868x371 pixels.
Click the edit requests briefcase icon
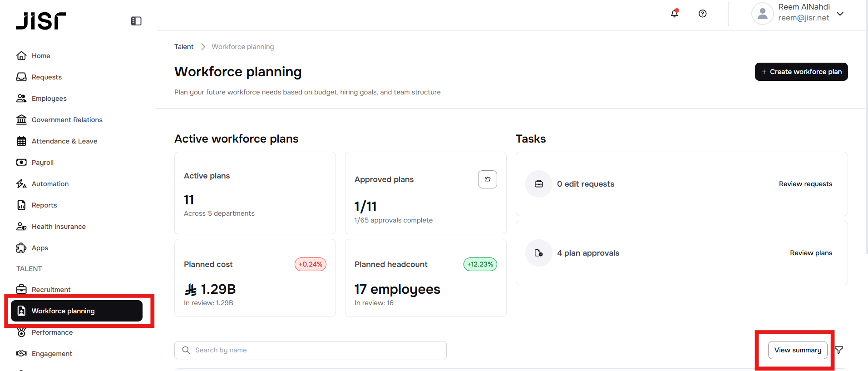(539, 184)
